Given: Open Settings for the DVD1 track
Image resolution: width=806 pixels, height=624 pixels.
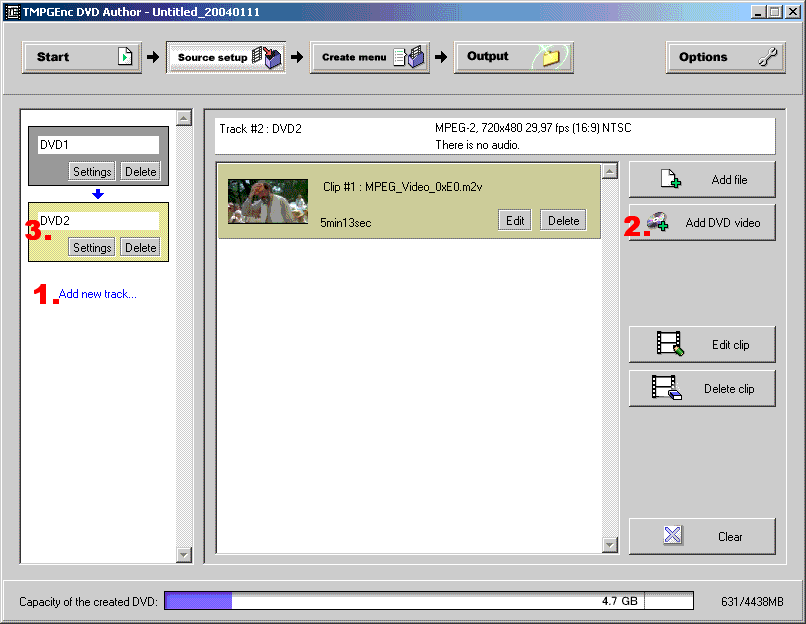Looking at the screenshot, I should pyautogui.click(x=92, y=172).
